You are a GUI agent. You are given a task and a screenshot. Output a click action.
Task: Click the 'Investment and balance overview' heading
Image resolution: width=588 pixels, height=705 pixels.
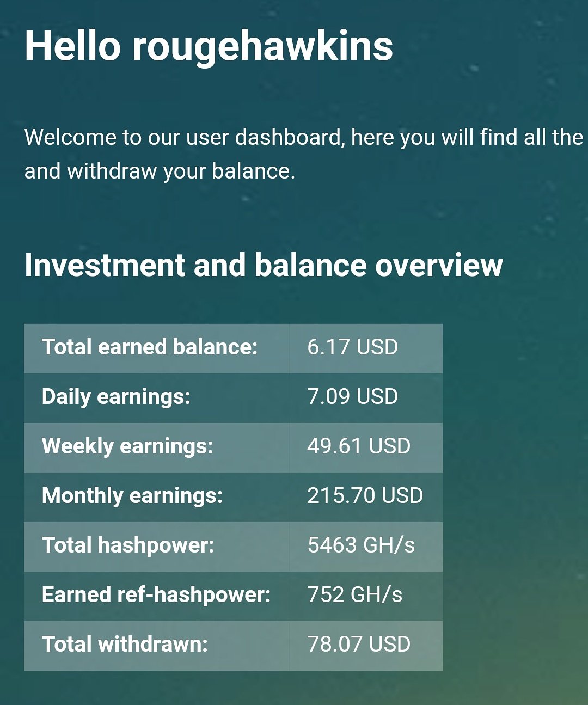point(264,265)
